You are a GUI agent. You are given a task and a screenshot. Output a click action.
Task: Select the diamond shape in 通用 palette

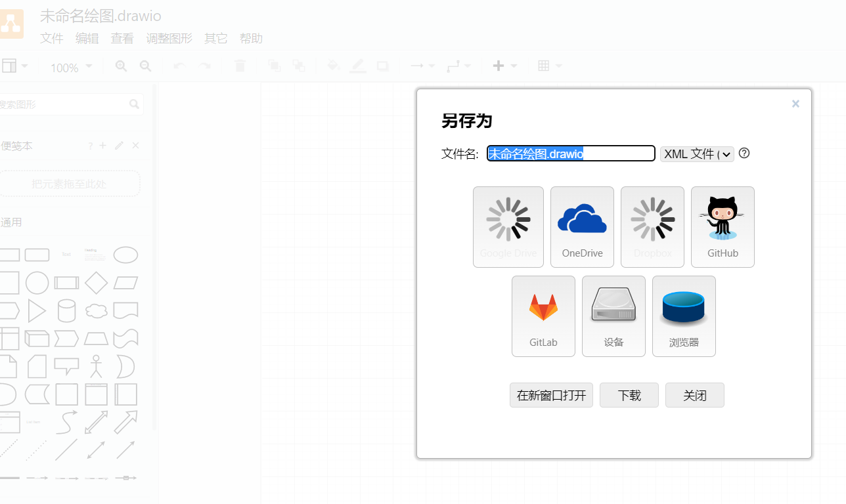point(97,283)
